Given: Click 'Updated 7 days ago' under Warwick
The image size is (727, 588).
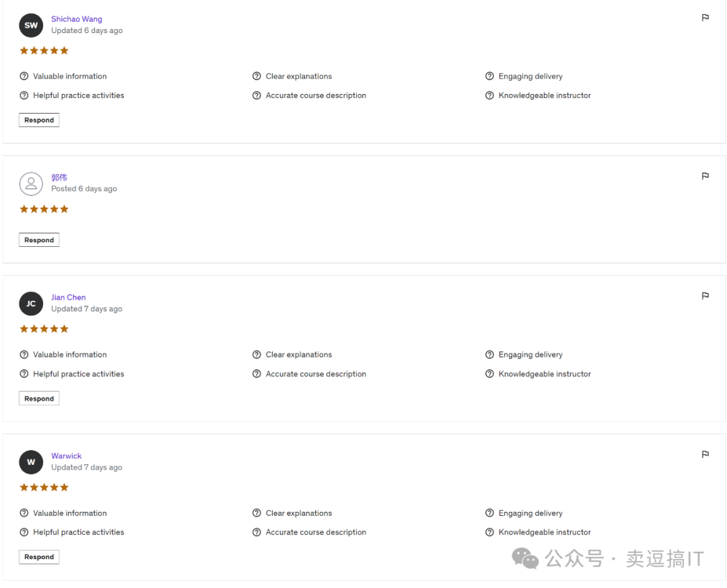Looking at the screenshot, I should [x=87, y=468].
